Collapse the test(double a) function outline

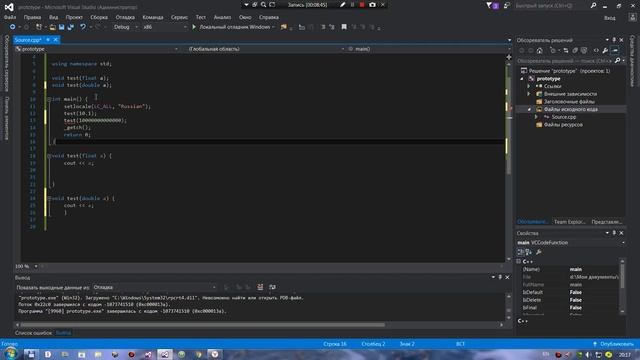pos(49,198)
